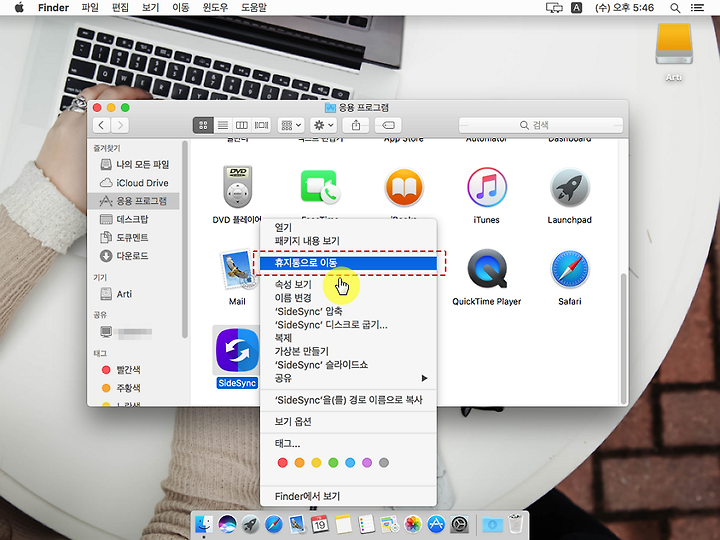Click the Share toolbar button
This screenshot has width=720, height=540.
356,125
